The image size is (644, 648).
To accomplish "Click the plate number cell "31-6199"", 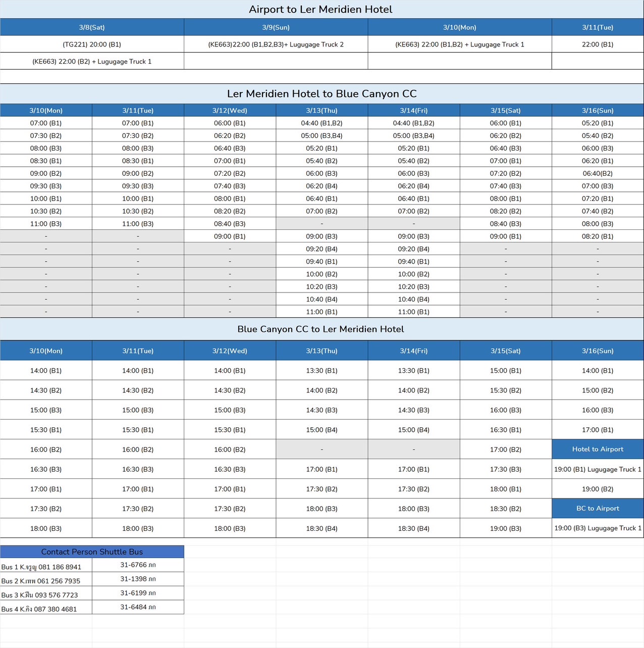I will 138,593.
